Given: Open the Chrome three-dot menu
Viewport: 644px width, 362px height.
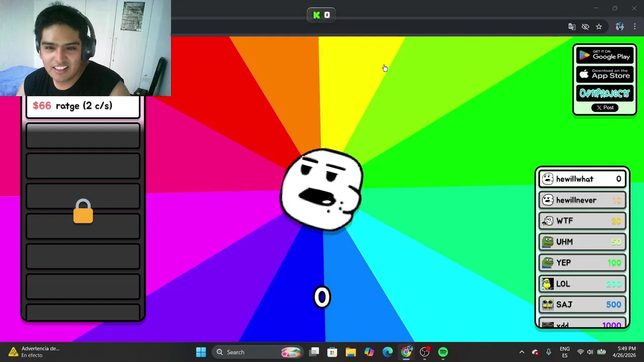Looking at the screenshot, I should (x=634, y=27).
